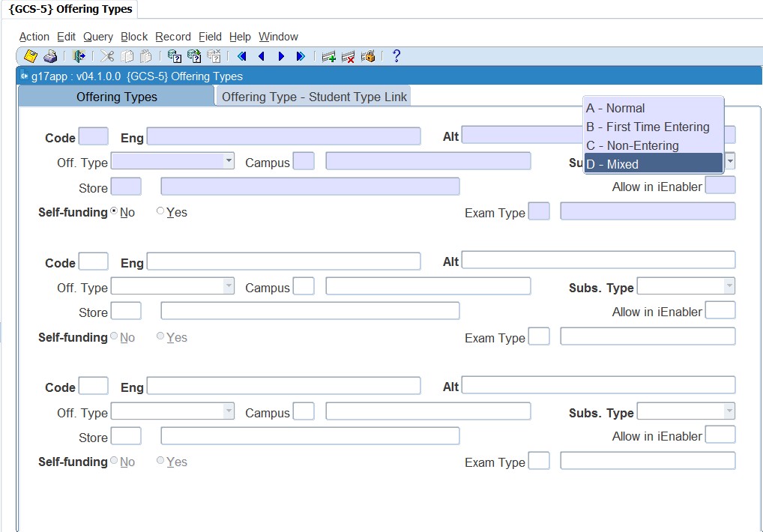The image size is (763, 532).
Task: Open the Query menu
Action: point(97,37)
